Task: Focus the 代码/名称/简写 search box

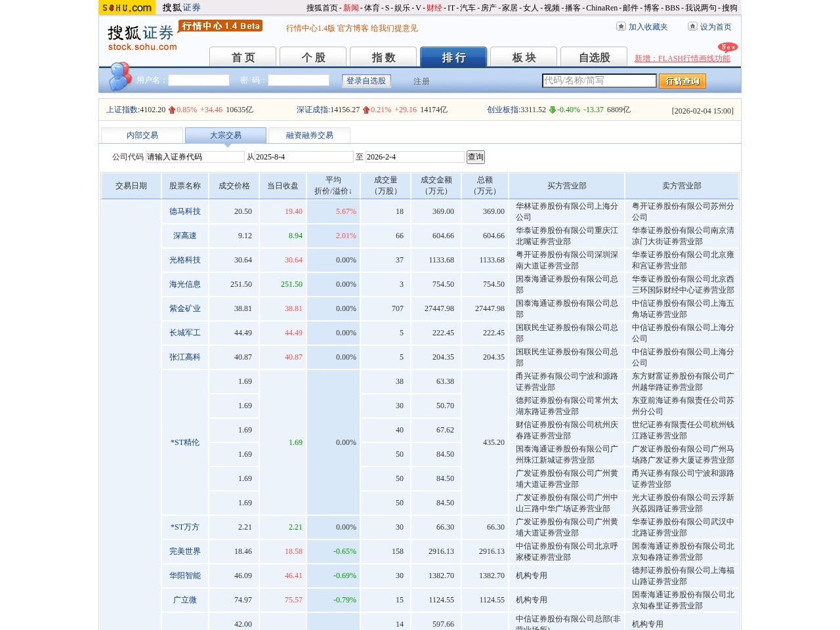Action: pyautogui.click(x=599, y=81)
